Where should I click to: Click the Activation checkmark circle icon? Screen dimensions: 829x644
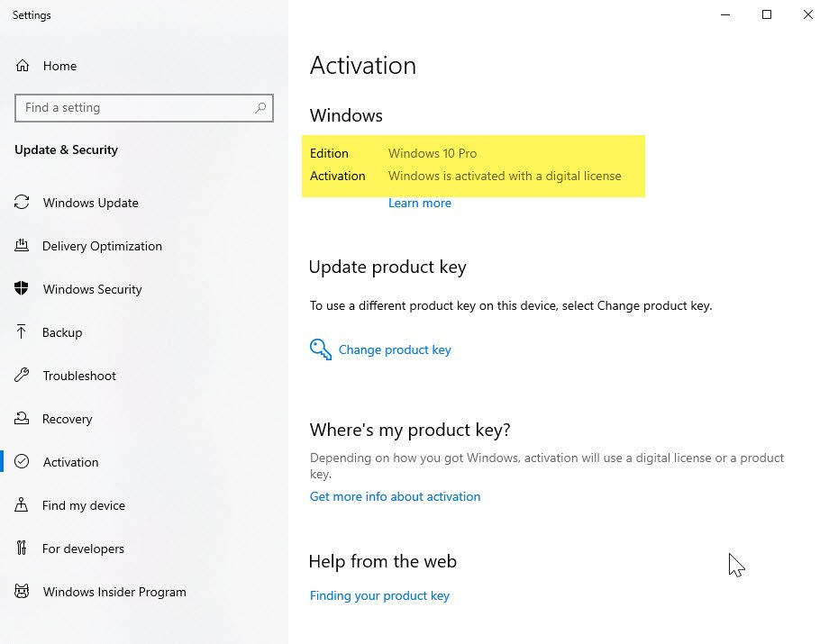tap(22, 461)
